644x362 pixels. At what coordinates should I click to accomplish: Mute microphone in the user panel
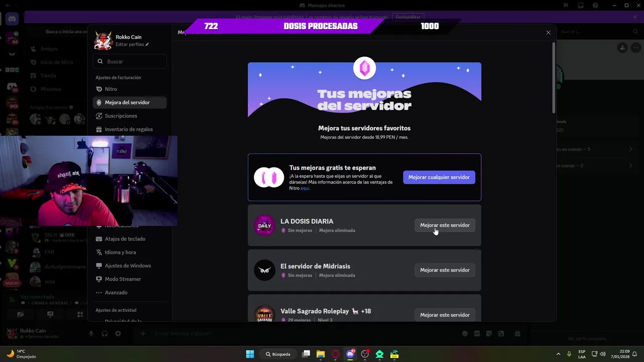tap(91, 333)
